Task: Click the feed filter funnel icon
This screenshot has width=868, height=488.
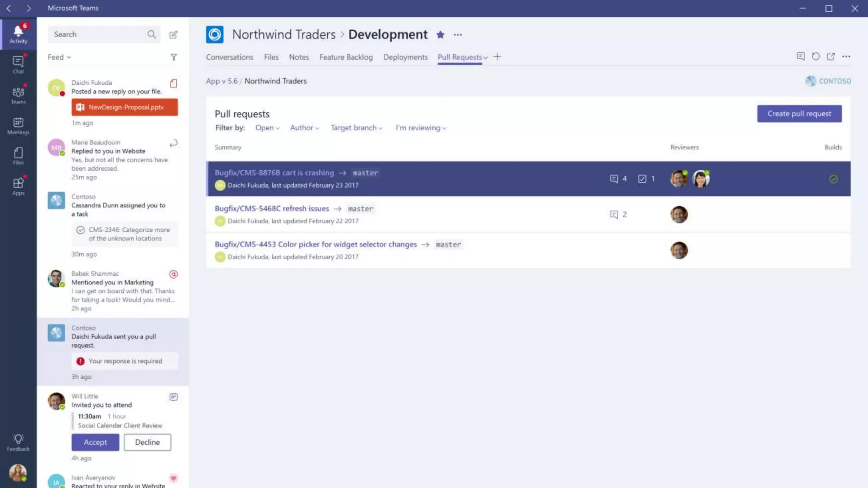Action: (x=174, y=57)
